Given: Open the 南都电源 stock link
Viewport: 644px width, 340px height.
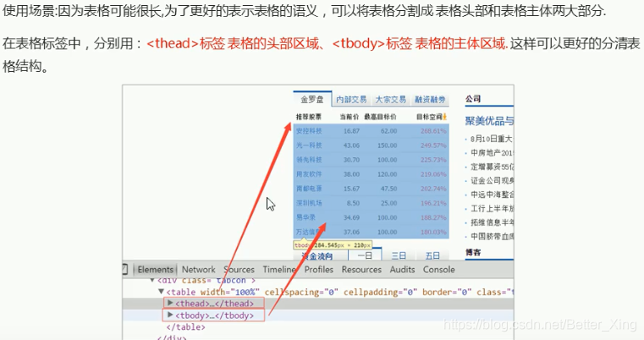Looking at the screenshot, I should [x=309, y=189].
